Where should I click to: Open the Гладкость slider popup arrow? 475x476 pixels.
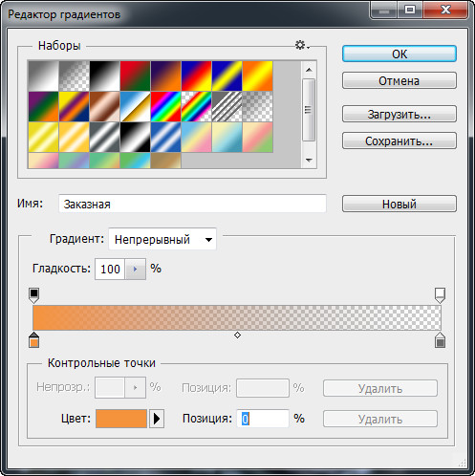136,270
